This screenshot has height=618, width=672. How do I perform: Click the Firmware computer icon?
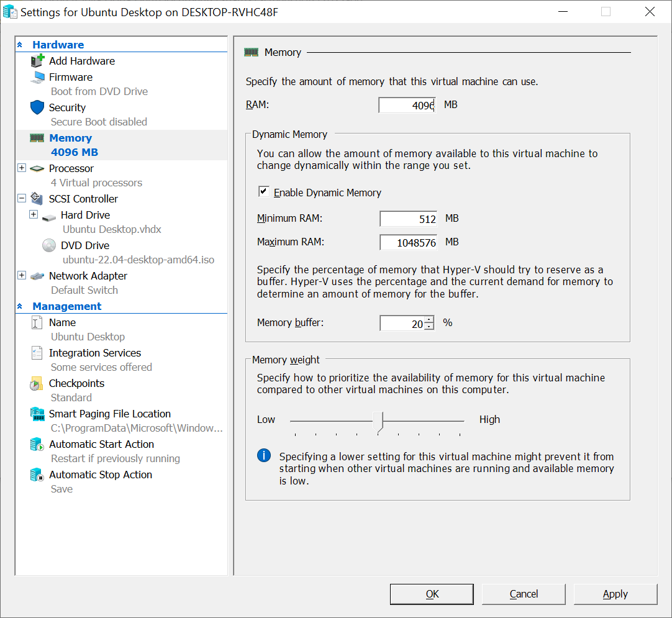point(37,77)
